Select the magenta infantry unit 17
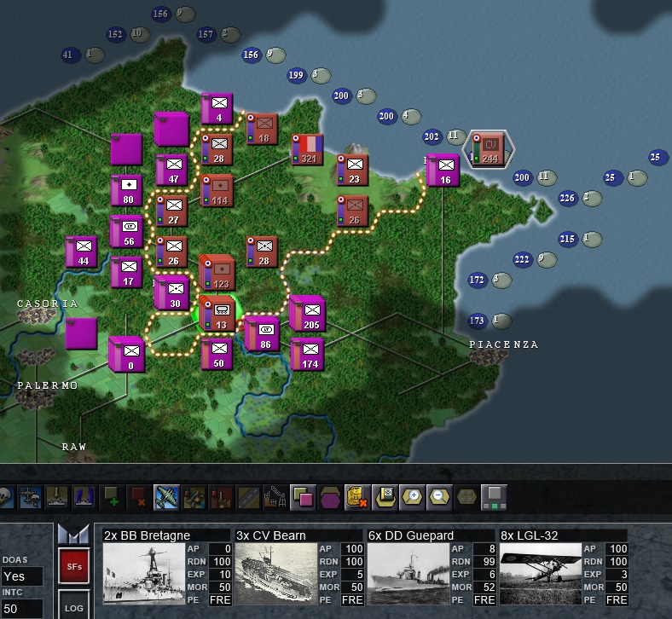Image resolution: width=672 pixels, height=619 pixels. [x=127, y=273]
